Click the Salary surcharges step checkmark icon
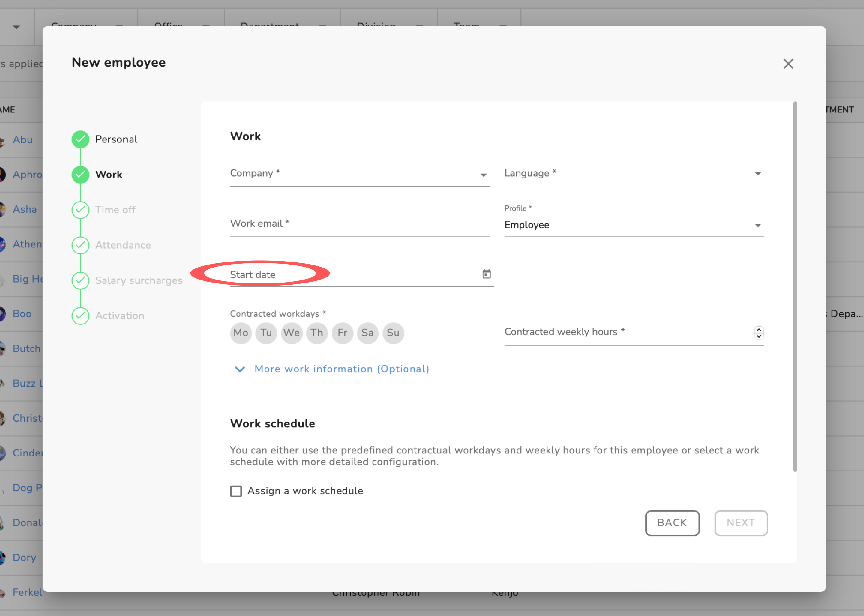Image resolution: width=864 pixels, height=616 pixels. (80, 280)
